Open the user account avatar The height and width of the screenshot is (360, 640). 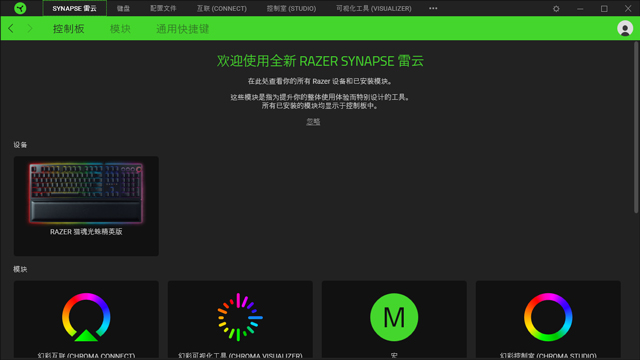point(625,29)
